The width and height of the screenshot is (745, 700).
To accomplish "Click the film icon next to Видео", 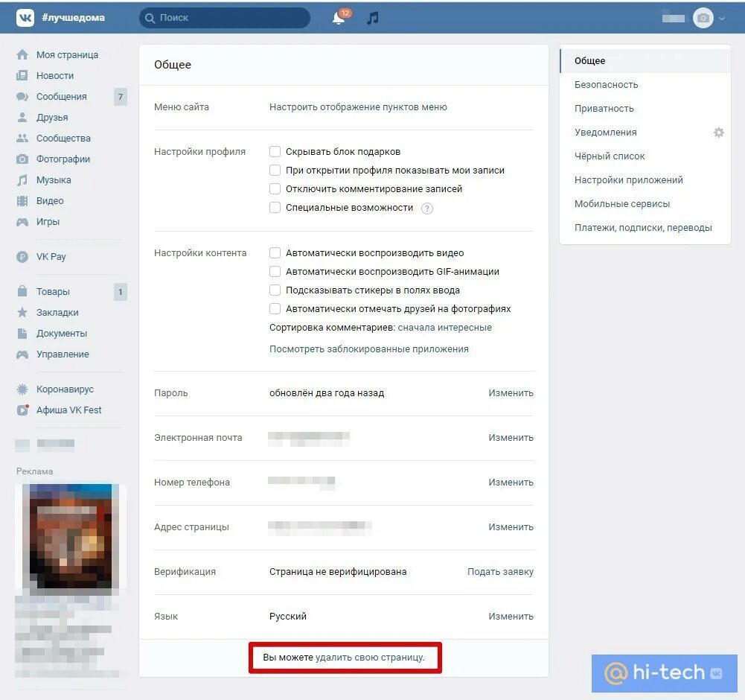I will [x=22, y=200].
